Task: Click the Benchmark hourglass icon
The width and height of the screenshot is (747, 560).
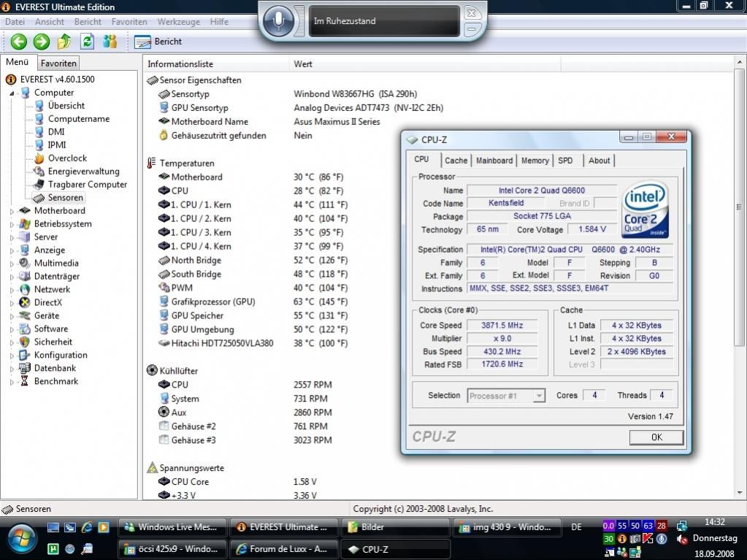Action: click(x=24, y=381)
